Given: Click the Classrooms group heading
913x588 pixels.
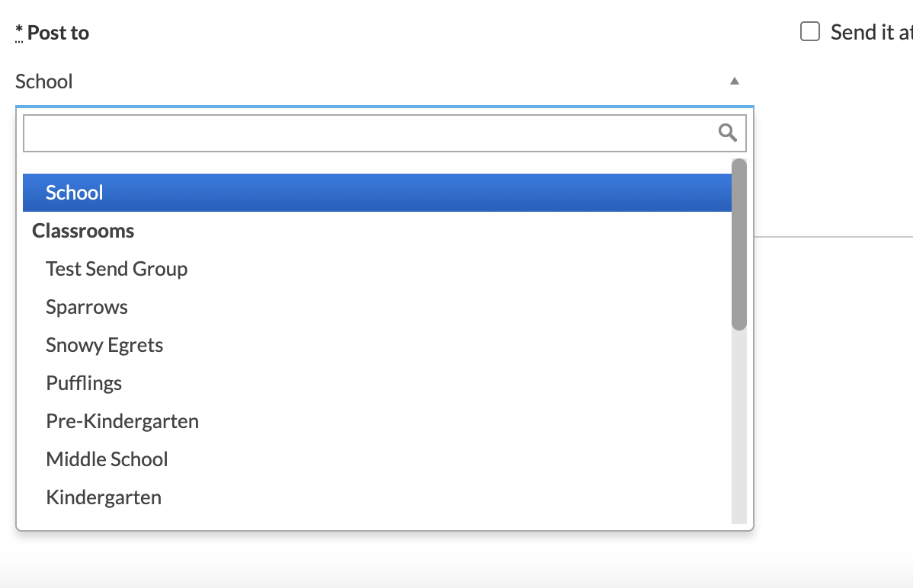Looking at the screenshot, I should (x=83, y=231).
